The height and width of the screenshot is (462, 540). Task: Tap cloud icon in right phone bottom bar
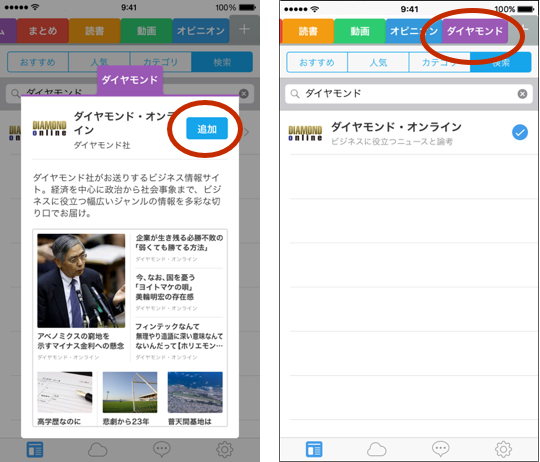coord(377,450)
